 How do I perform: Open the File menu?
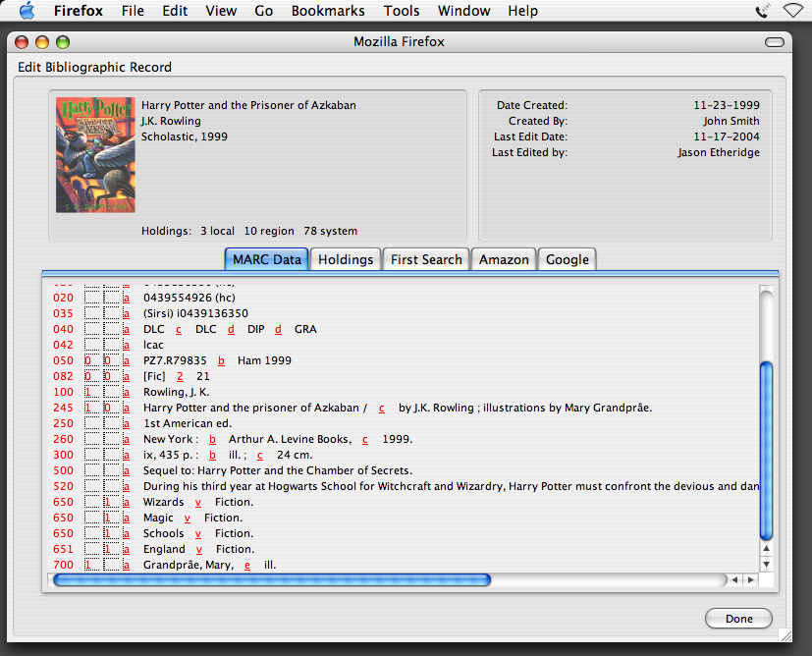(133, 11)
